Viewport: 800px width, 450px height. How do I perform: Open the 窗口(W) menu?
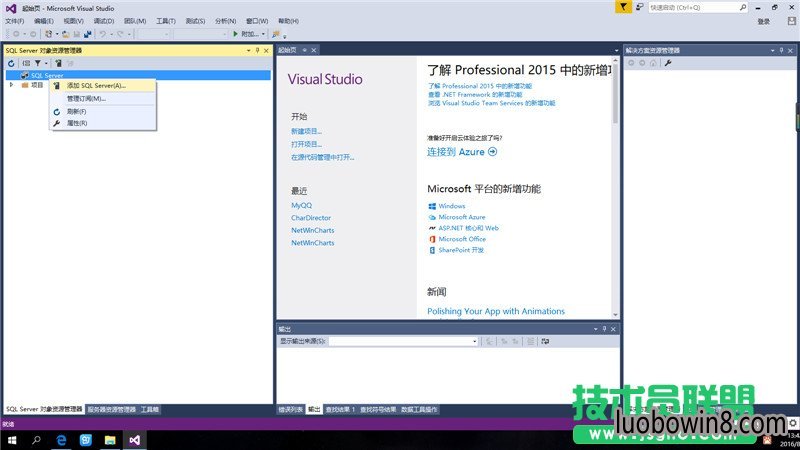pyautogui.click(x=257, y=21)
